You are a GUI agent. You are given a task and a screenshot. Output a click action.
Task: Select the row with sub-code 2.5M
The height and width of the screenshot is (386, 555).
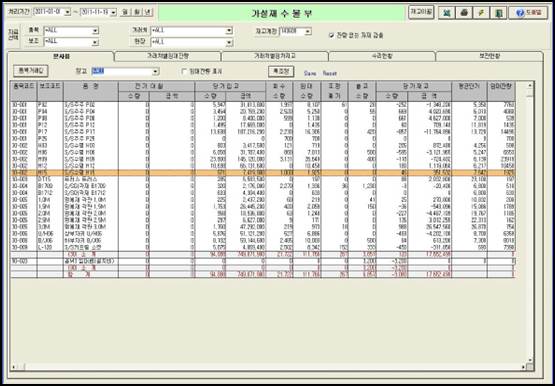[x=263, y=220]
